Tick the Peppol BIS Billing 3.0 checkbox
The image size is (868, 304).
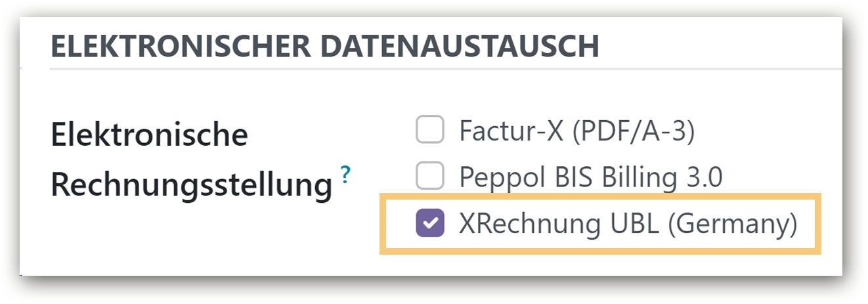(430, 177)
